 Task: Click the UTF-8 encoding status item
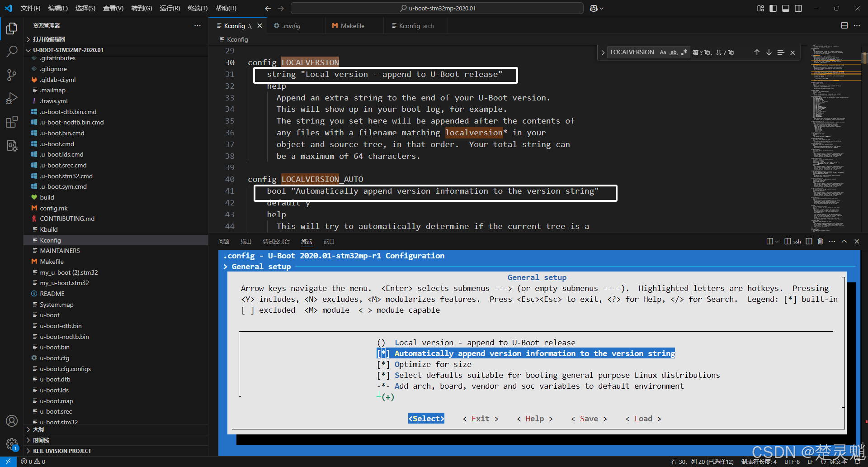tap(792, 462)
